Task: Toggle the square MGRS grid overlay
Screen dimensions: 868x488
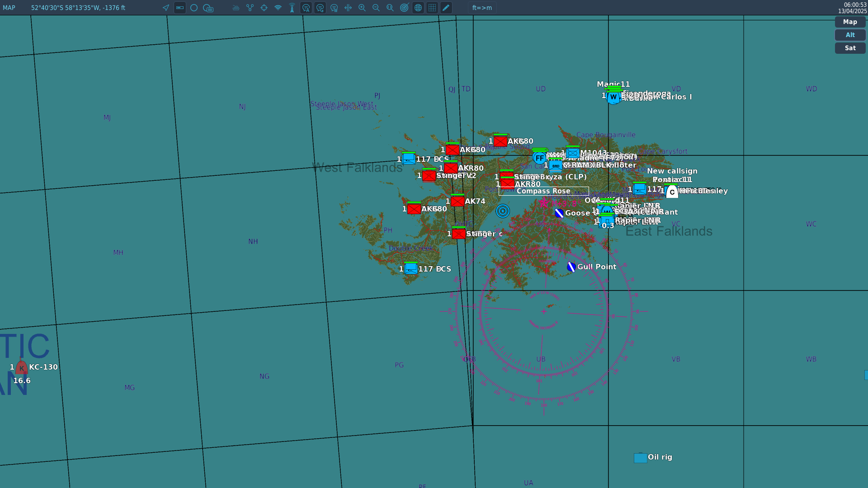Action: 432,8
